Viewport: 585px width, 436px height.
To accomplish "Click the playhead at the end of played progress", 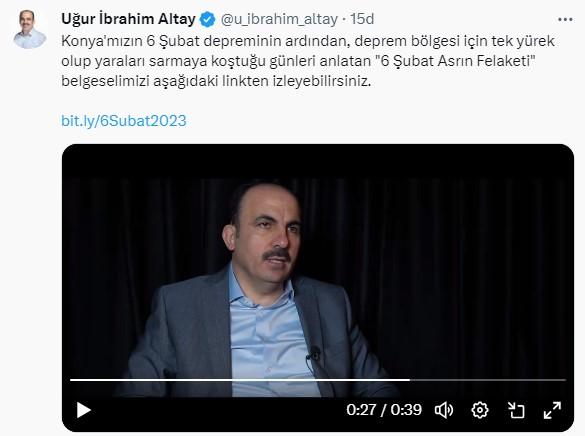I will point(410,380).
